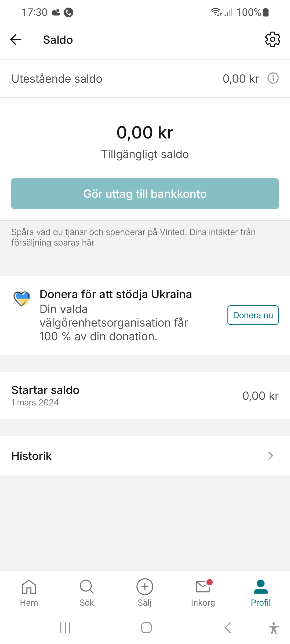This screenshot has width=290, height=644.
Task: Tap Android recent apps button
Action: tap(65, 628)
